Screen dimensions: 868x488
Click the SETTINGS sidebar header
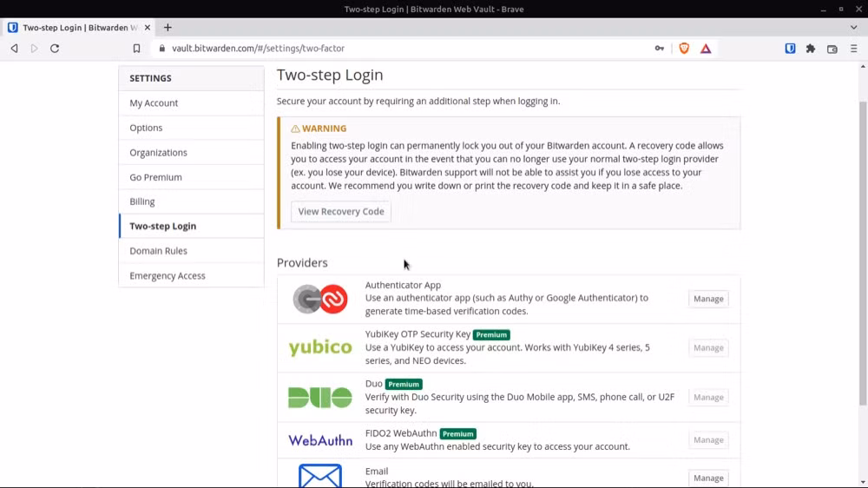[150, 78]
